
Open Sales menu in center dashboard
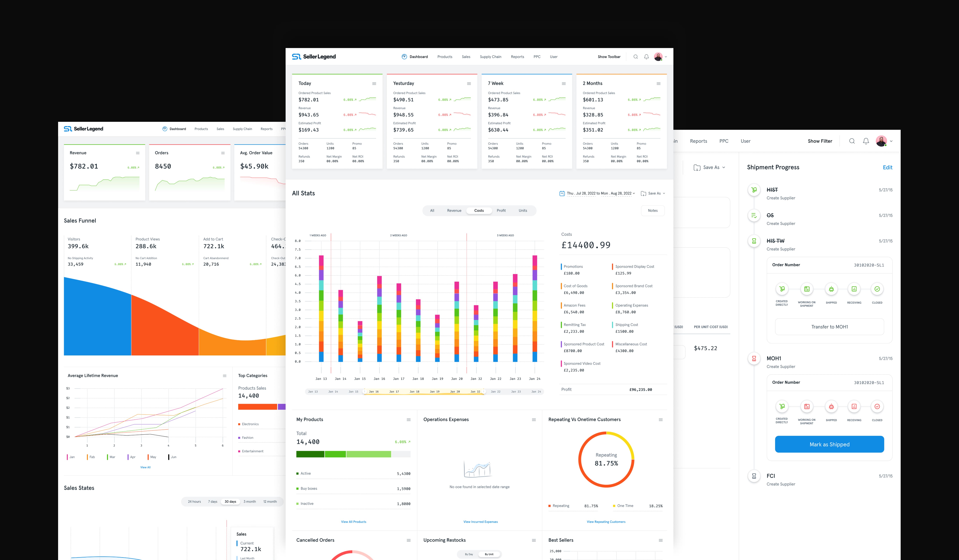[x=466, y=57]
